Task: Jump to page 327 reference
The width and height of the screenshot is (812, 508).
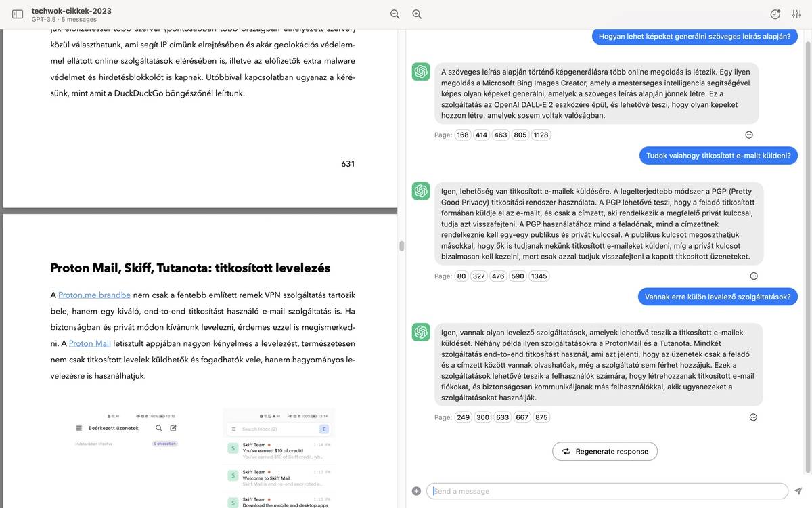Action: (x=479, y=276)
